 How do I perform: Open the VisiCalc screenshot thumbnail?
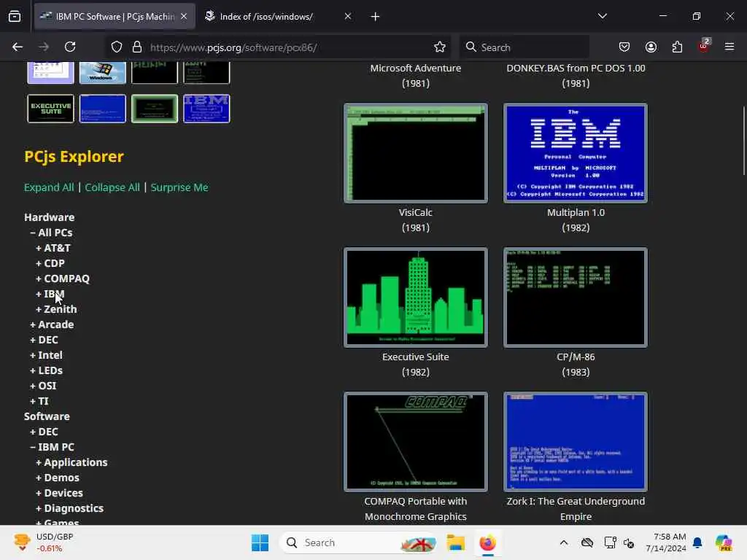coord(415,153)
